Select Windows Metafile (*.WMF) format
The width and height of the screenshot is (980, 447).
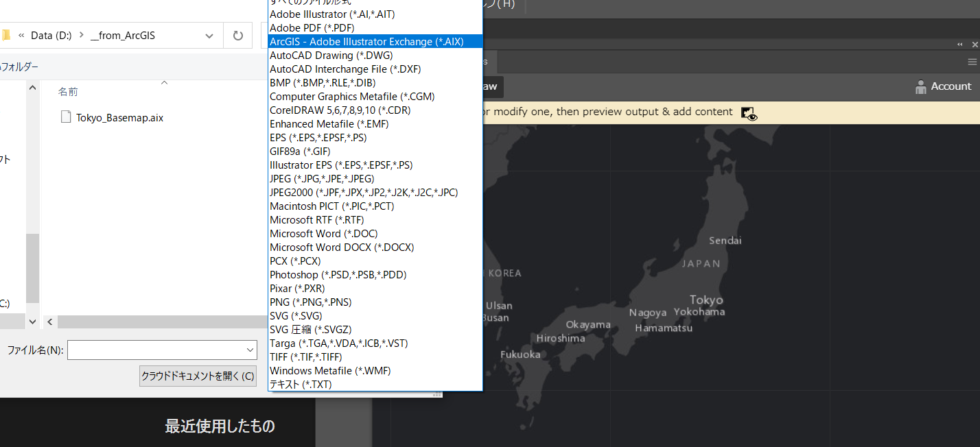(x=375, y=370)
